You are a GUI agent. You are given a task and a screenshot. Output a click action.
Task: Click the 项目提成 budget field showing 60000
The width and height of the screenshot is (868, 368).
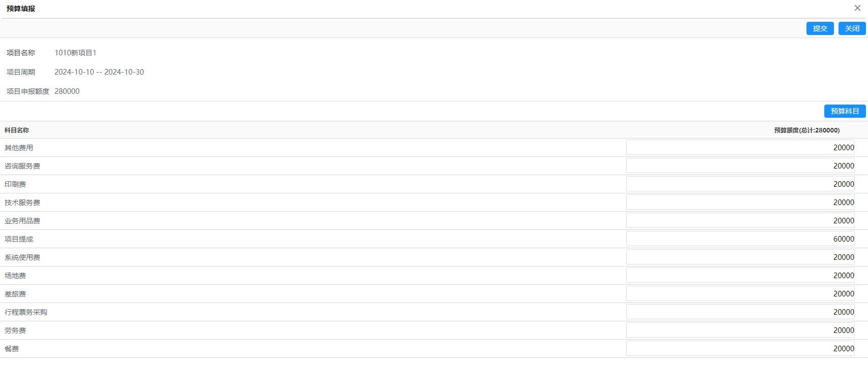click(x=740, y=239)
